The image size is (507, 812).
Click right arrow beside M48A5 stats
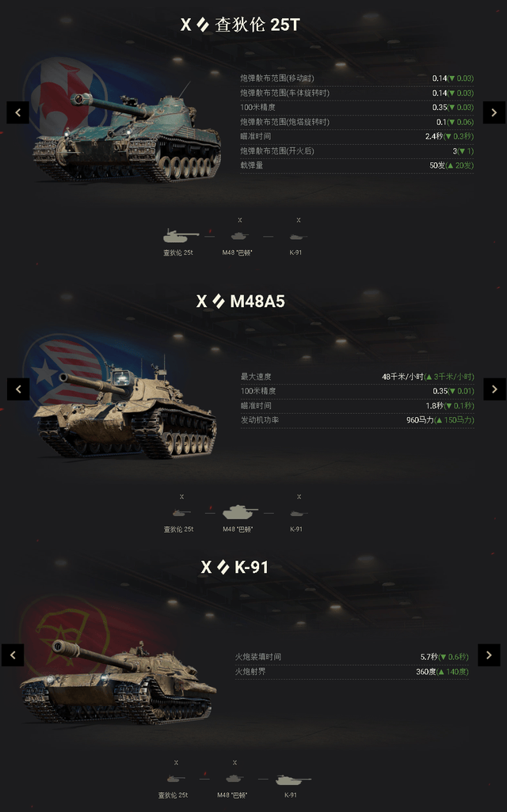click(x=494, y=389)
